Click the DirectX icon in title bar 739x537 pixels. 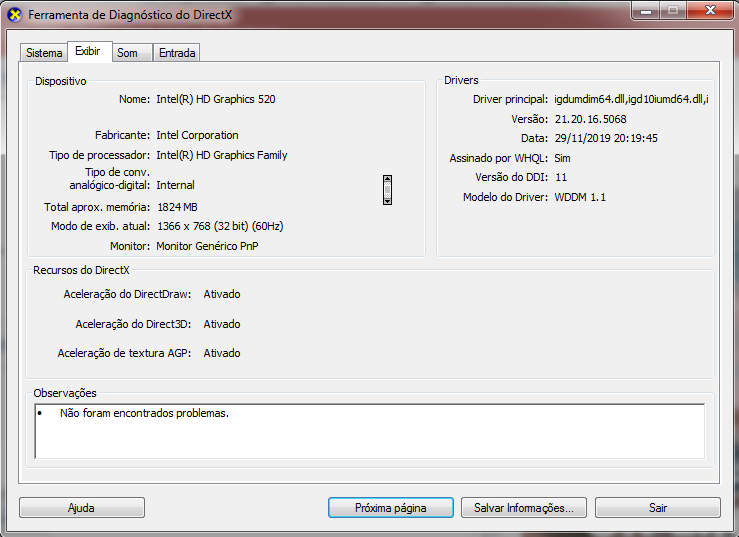(x=15, y=15)
